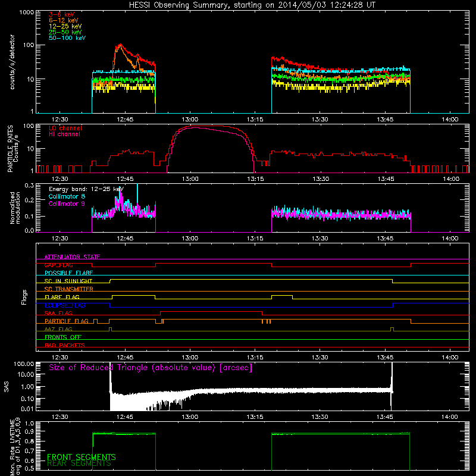Click the PARTICLE RATES Counts/s axis label

(12, 148)
